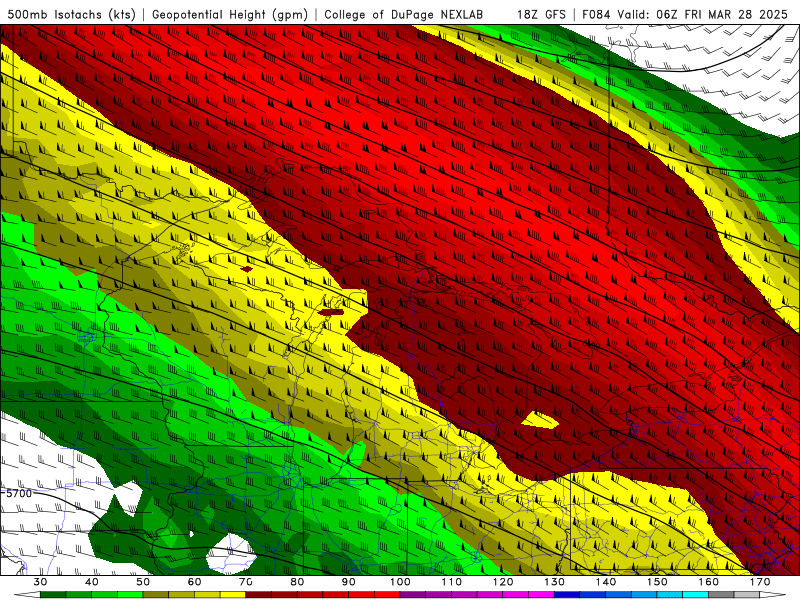Click the legend value "110"
800x600 pixels.
pos(452,582)
